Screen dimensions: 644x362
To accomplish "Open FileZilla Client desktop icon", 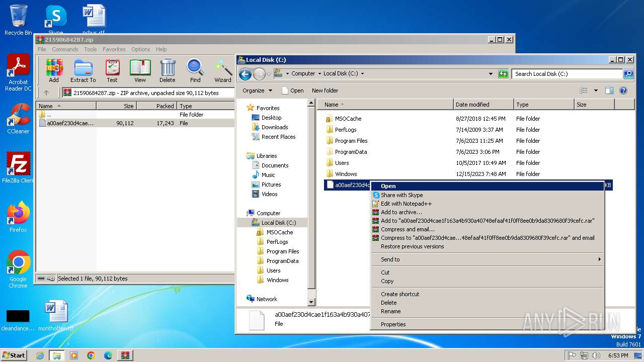I will point(18,167).
